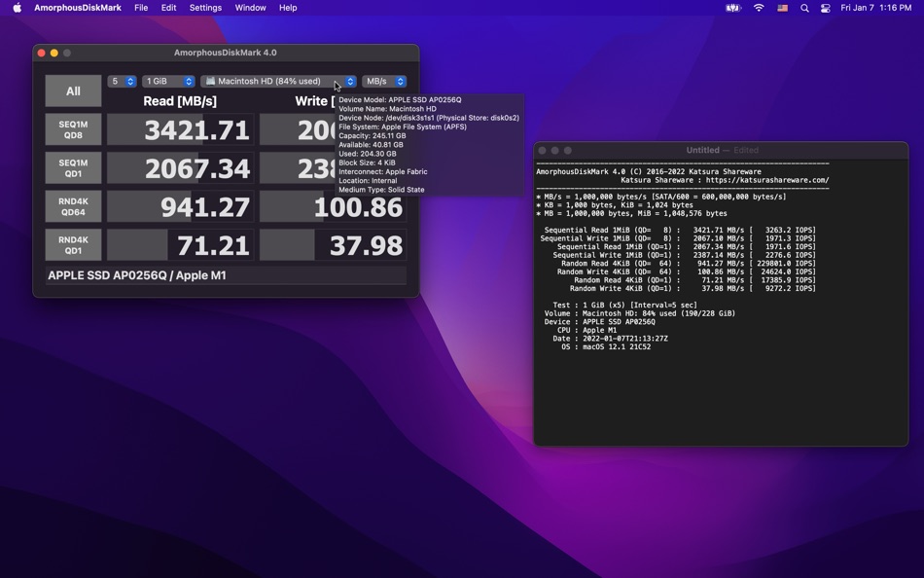The height and width of the screenshot is (578, 924).
Task: Click the AmorphousDiskMark 4.0 window title
Action: pos(225,53)
